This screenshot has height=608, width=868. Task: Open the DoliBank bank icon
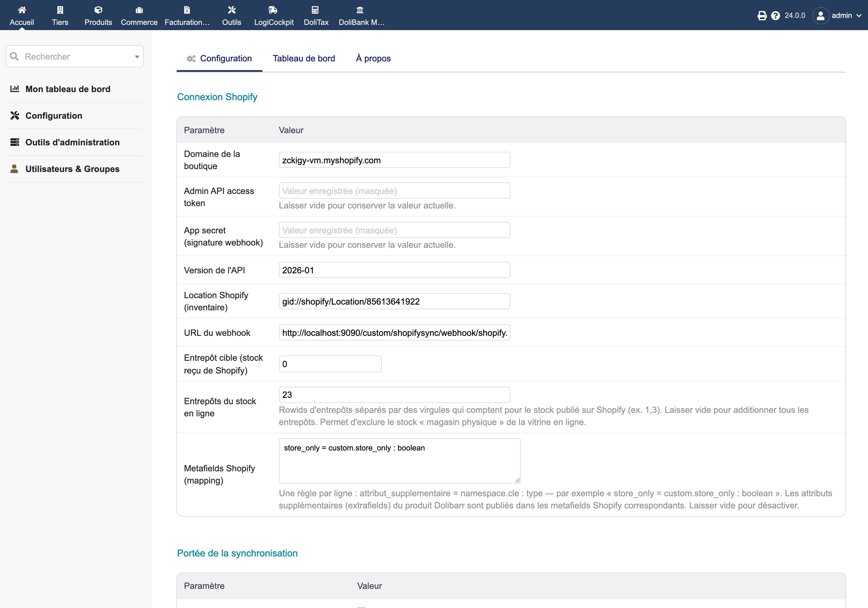coord(360,10)
